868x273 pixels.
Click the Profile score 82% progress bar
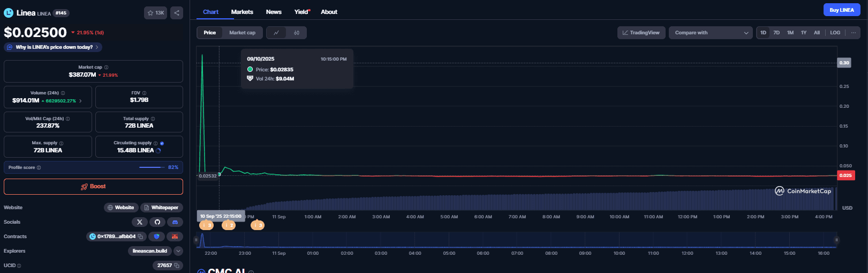coord(153,167)
